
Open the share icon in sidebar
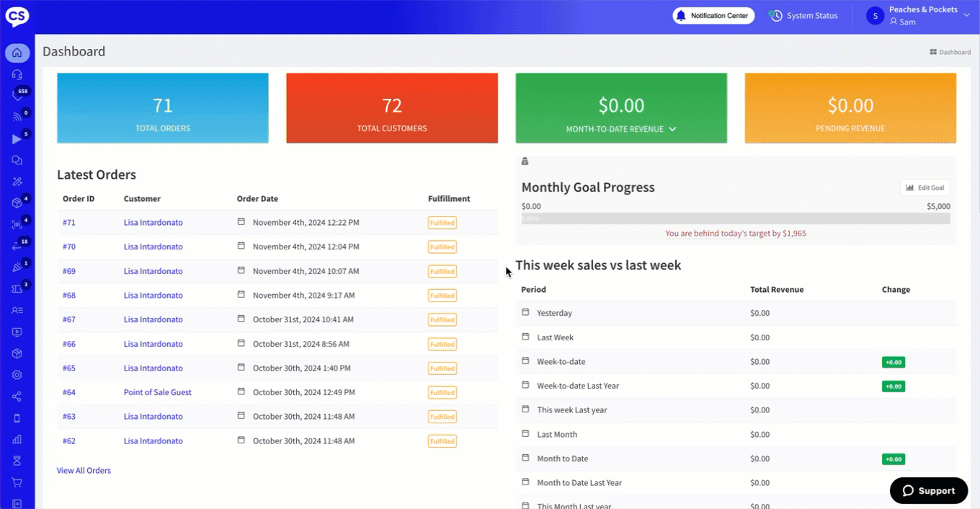click(x=17, y=397)
